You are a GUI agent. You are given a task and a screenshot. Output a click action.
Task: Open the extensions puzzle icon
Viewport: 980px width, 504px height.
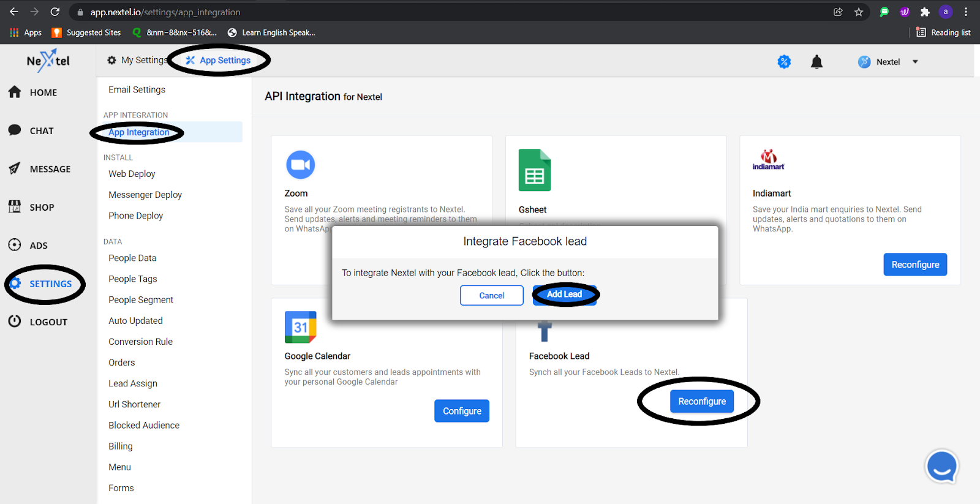click(925, 12)
